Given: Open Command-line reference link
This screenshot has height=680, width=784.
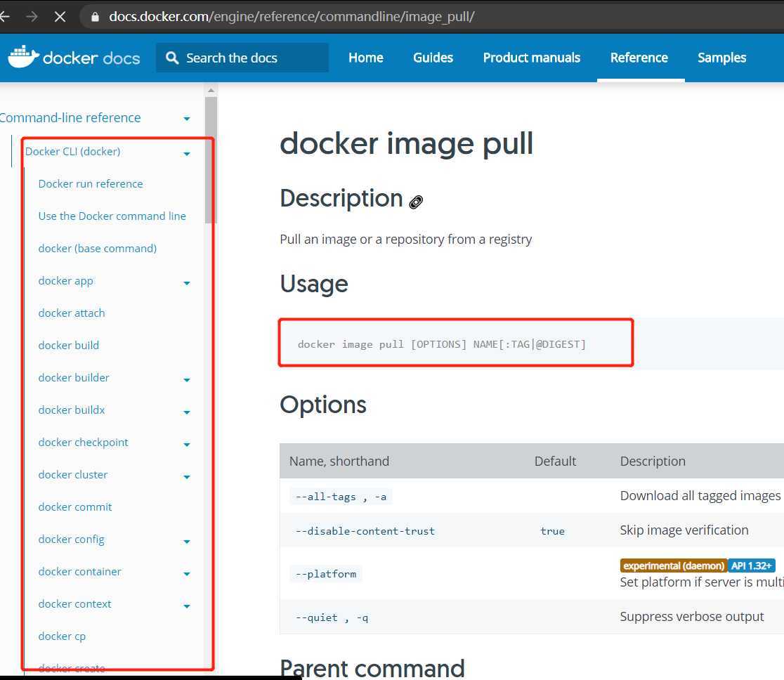Looking at the screenshot, I should pyautogui.click(x=70, y=117).
